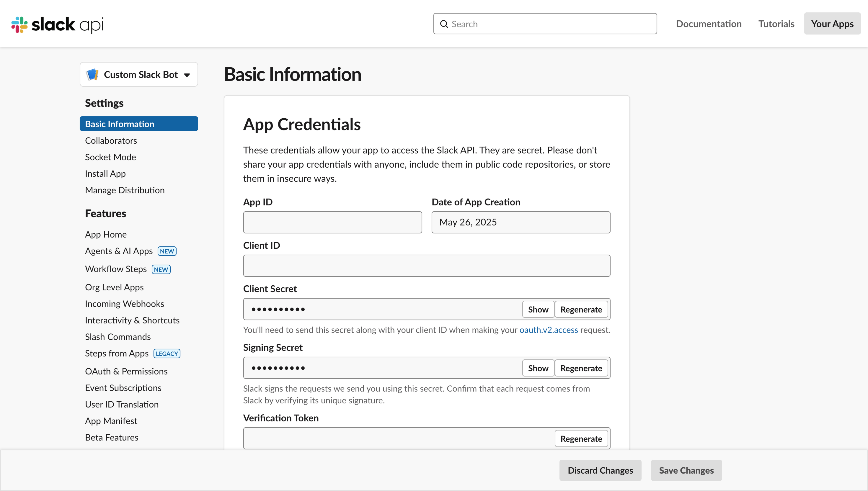868x491 pixels.
Task: Regenerate the Signing Secret
Action: point(581,368)
